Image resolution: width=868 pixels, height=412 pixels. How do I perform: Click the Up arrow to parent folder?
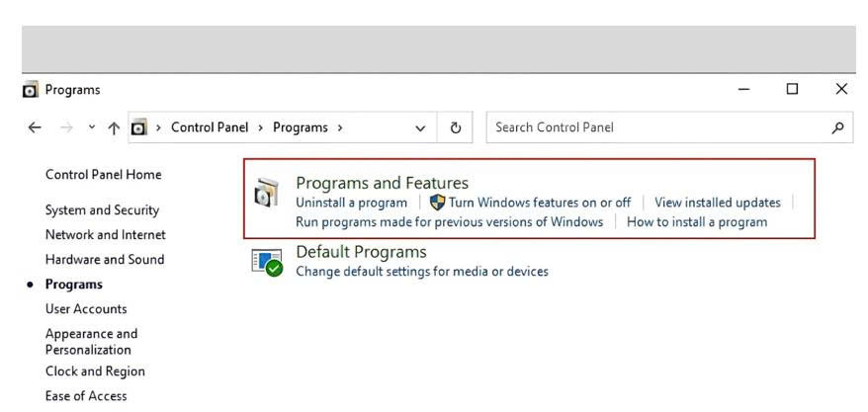pos(114,128)
